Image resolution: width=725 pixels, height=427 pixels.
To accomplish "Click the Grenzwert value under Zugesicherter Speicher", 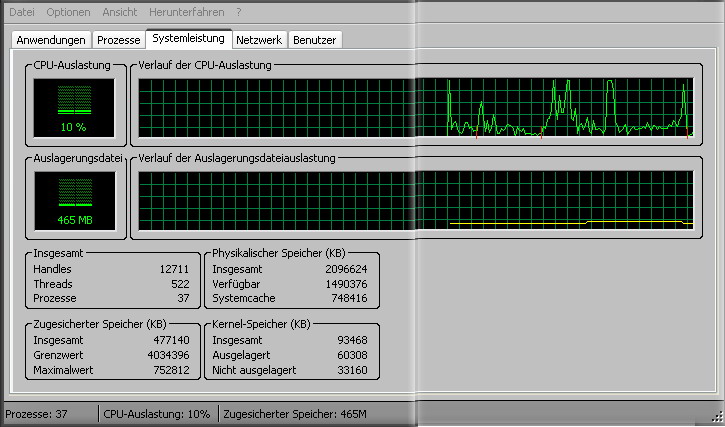I will [x=167, y=356].
